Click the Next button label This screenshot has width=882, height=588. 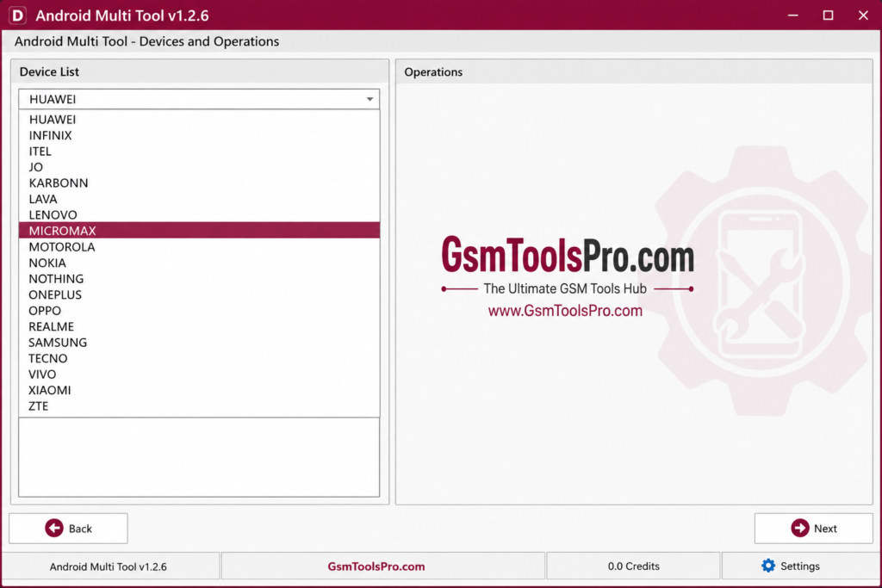point(825,529)
